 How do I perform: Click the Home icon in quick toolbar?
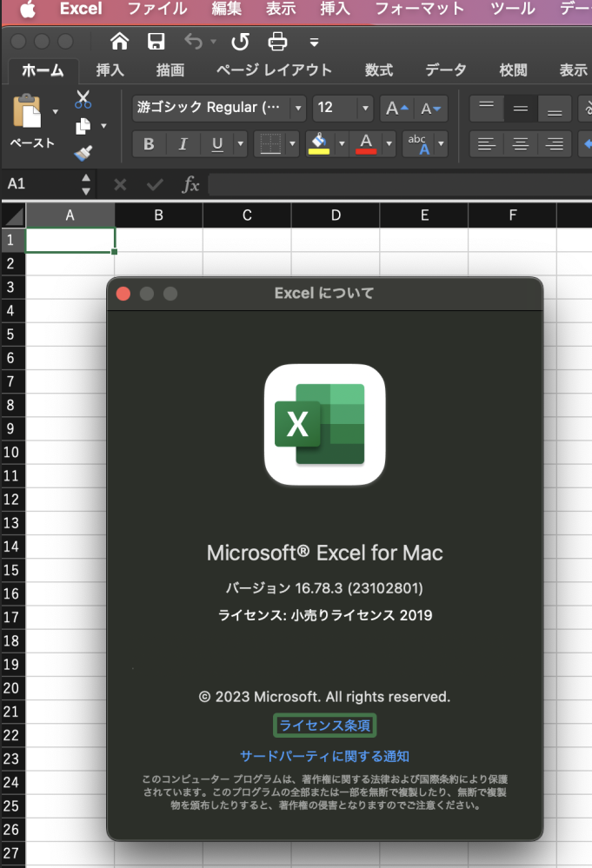click(x=119, y=42)
